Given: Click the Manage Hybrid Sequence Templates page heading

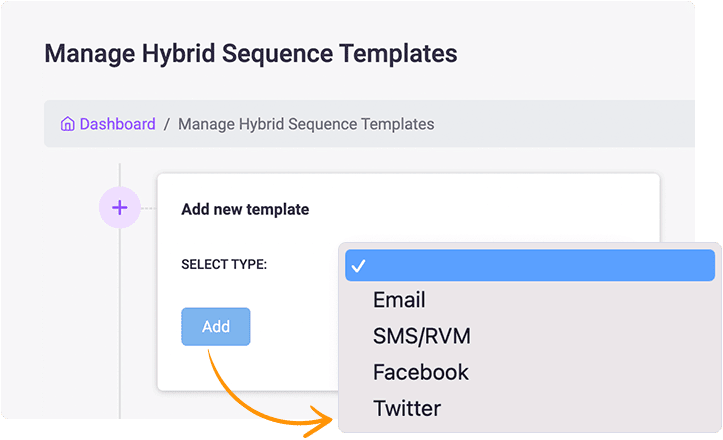Looking at the screenshot, I should pyautogui.click(x=250, y=53).
